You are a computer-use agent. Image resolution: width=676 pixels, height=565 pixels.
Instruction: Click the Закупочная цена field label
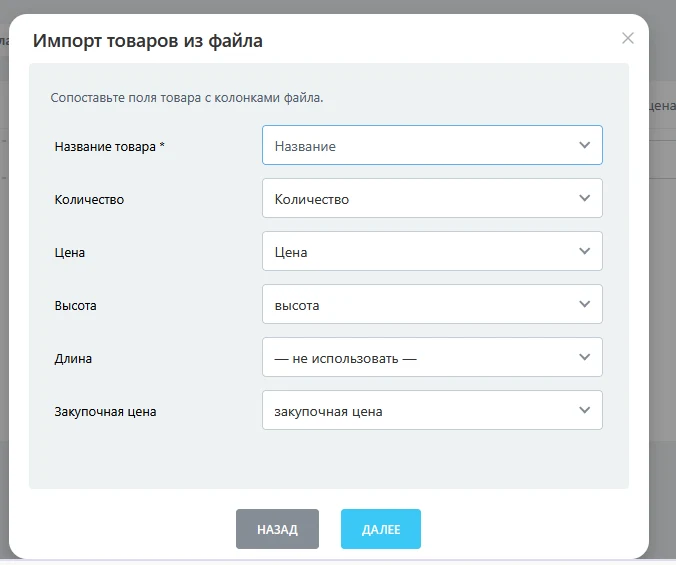click(105, 412)
